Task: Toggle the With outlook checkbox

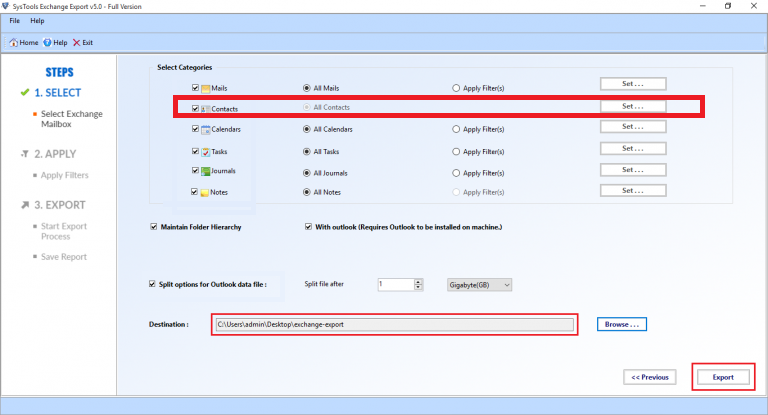Action: [x=308, y=227]
